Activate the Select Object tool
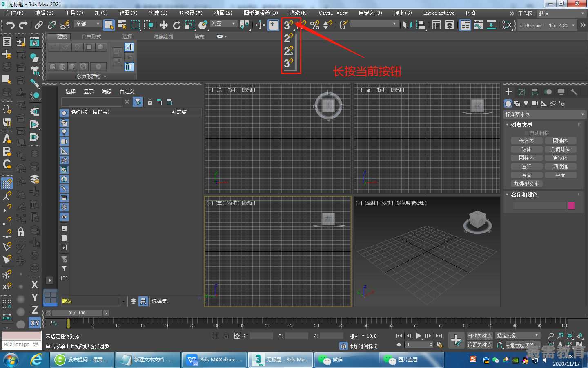Screen dimensions: 588x368 point(109,25)
